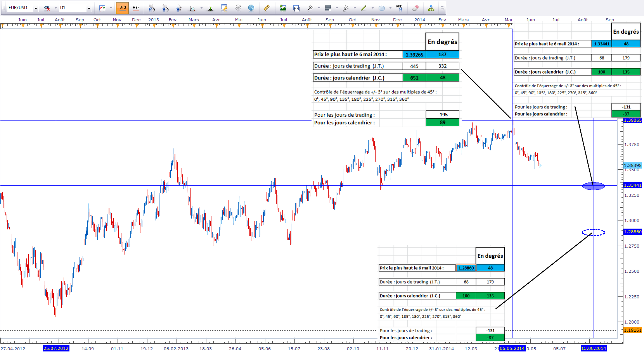Expand the trend line options arrow
Image resolution: width=644 pixels, height=353 pixels.
pyautogui.click(x=372, y=8)
